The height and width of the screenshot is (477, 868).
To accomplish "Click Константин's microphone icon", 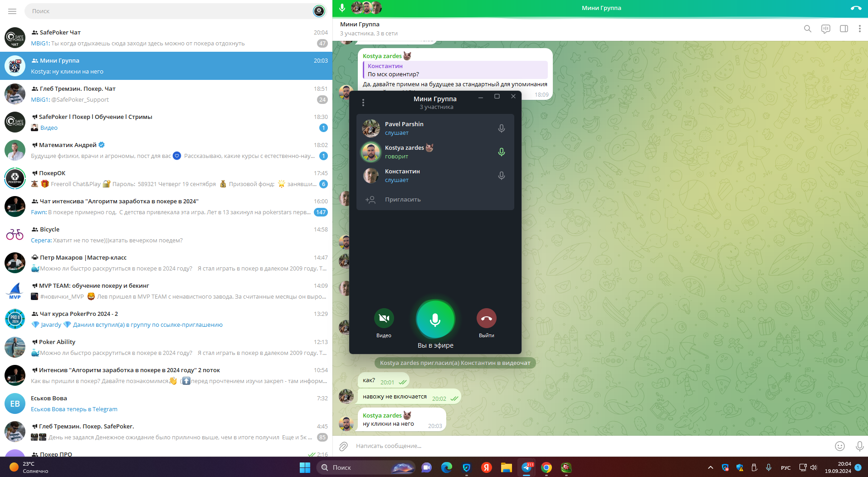I will (x=501, y=176).
